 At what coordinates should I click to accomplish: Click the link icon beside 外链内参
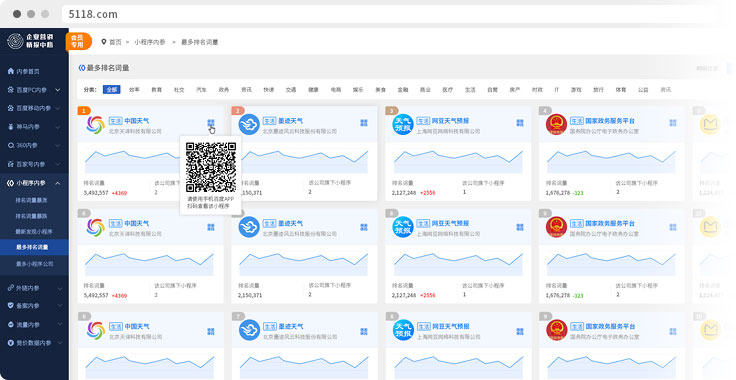(x=11, y=288)
